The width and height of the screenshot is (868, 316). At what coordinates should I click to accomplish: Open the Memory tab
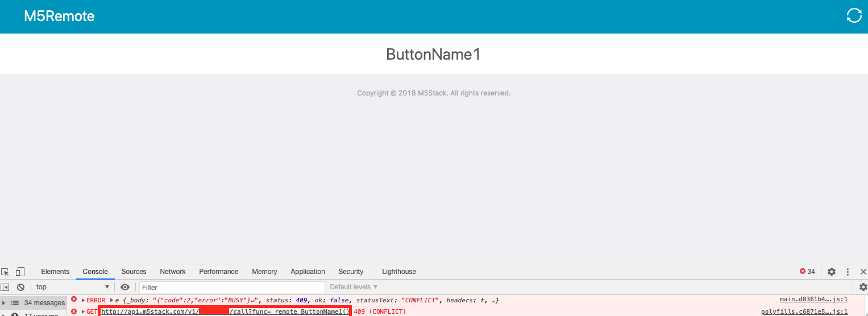[264, 272]
